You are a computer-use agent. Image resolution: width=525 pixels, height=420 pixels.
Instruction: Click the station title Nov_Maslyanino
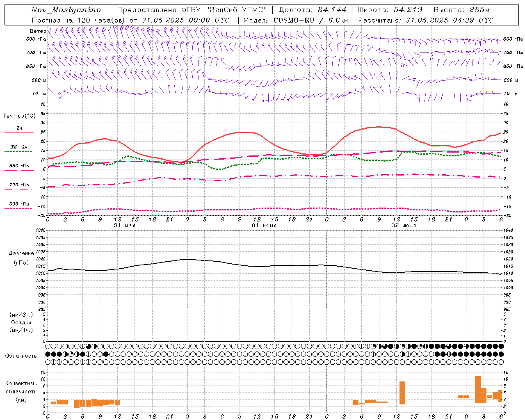click(x=66, y=10)
